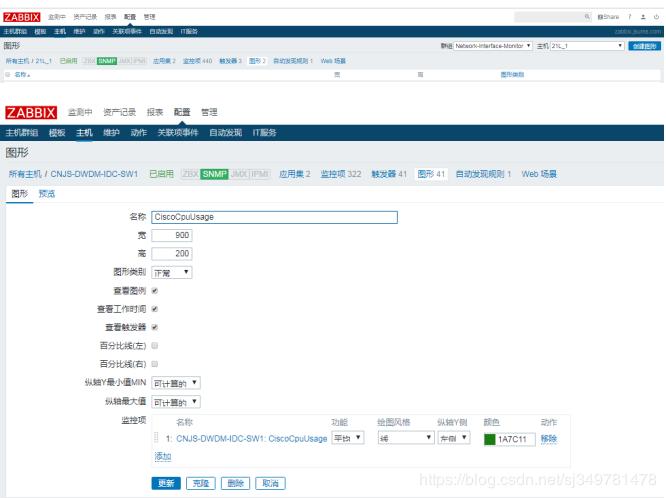666x498 pixels.
Task: Open the 触发器 41 link
Action: click(x=389, y=174)
